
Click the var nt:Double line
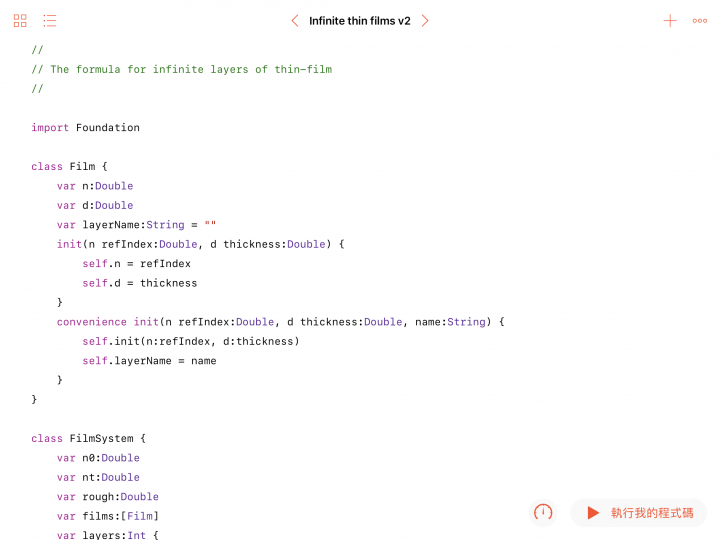(98, 478)
